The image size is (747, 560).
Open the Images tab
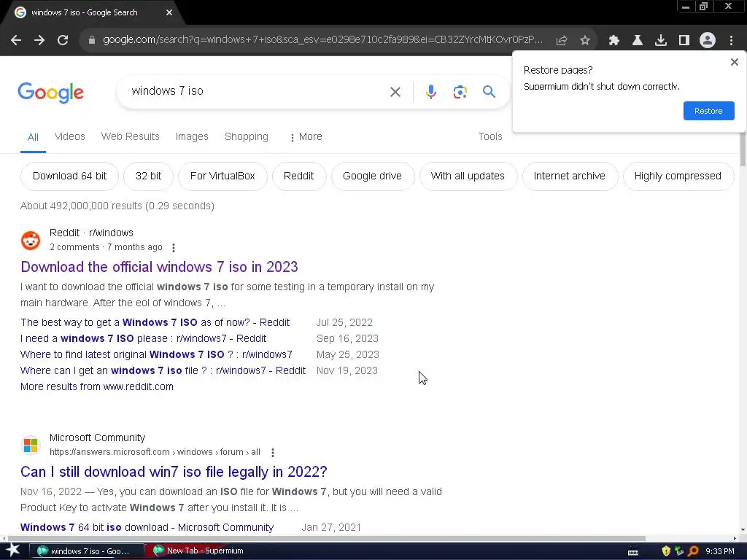point(192,136)
